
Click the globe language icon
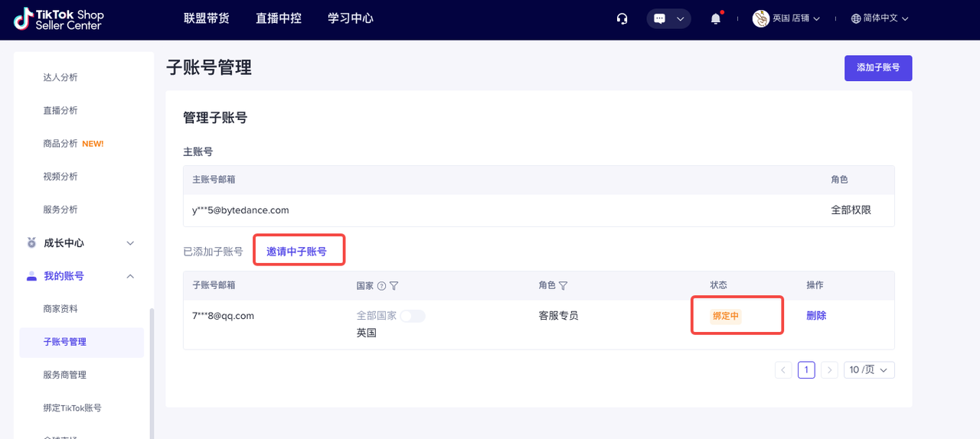pos(856,19)
